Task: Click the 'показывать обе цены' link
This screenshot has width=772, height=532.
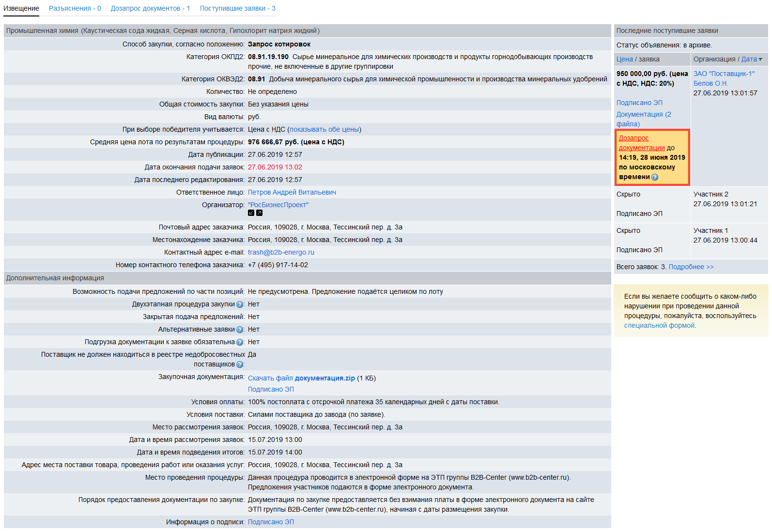Action: (324, 129)
